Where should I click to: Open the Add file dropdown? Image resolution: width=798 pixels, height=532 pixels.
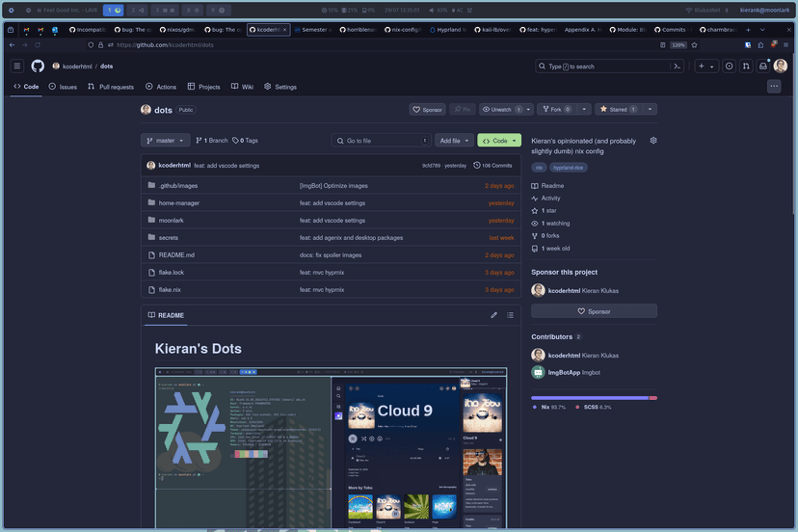(x=454, y=141)
